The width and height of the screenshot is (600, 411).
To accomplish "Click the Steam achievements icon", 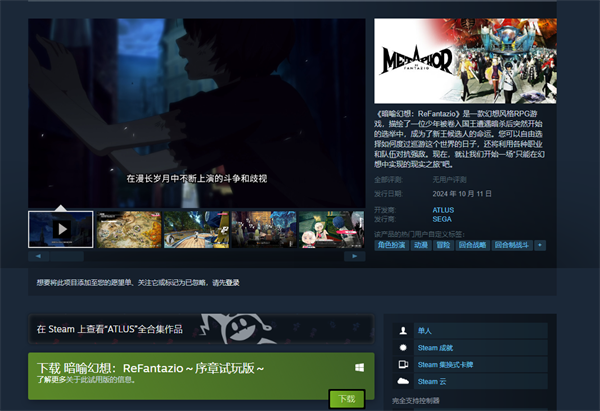I will pyautogui.click(x=403, y=347).
